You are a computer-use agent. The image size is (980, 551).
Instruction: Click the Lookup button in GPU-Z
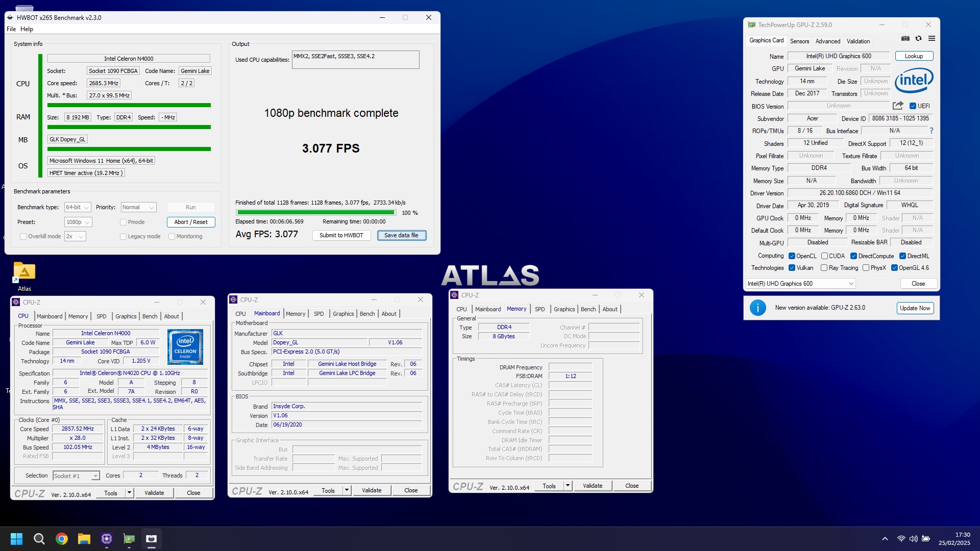pyautogui.click(x=914, y=56)
